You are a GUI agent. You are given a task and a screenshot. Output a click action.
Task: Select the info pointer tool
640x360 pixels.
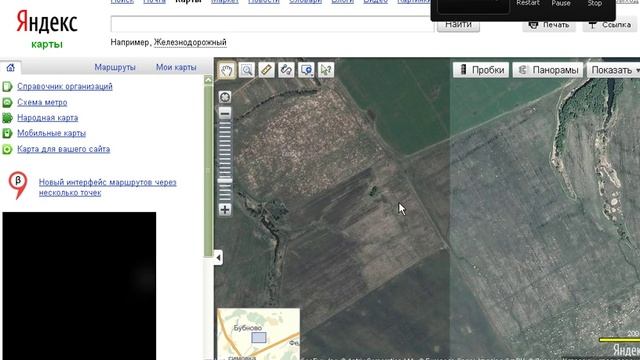tap(326, 70)
